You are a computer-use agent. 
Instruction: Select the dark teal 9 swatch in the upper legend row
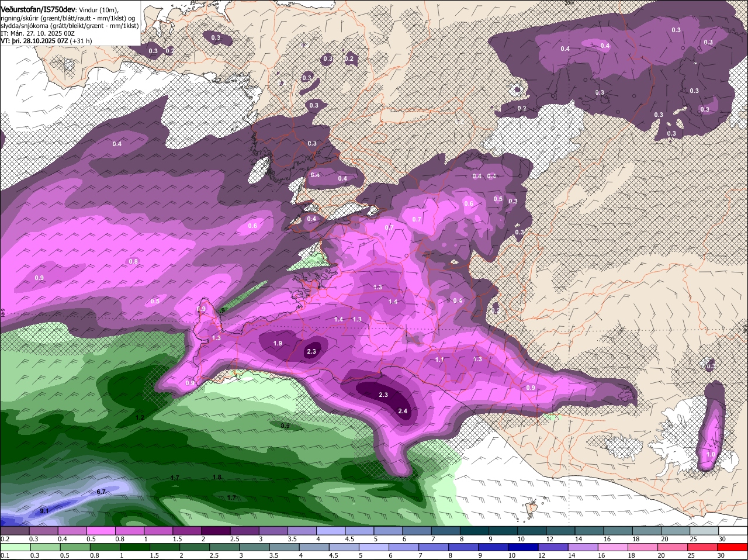tap(503, 531)
